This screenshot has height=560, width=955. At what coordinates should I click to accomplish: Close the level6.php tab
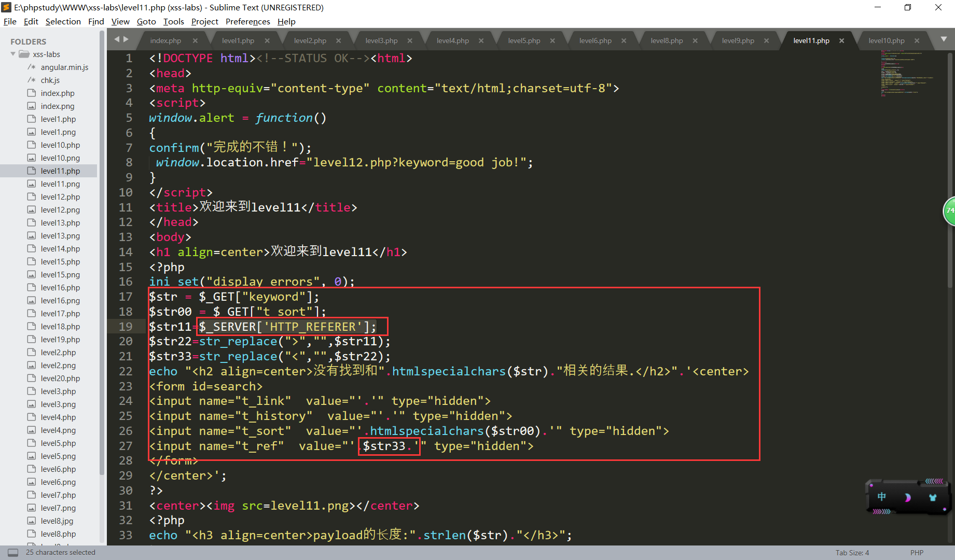624,40
